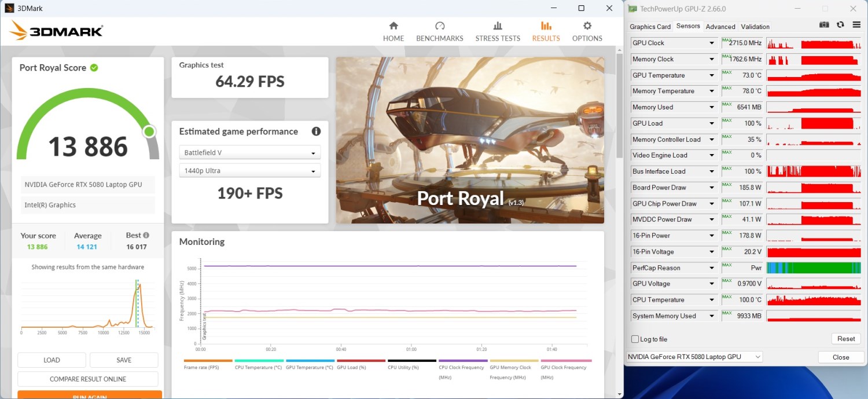Switch to the Graphics Card tab
The height and width of the screenshot is (399, 868).
pos(650,27)
